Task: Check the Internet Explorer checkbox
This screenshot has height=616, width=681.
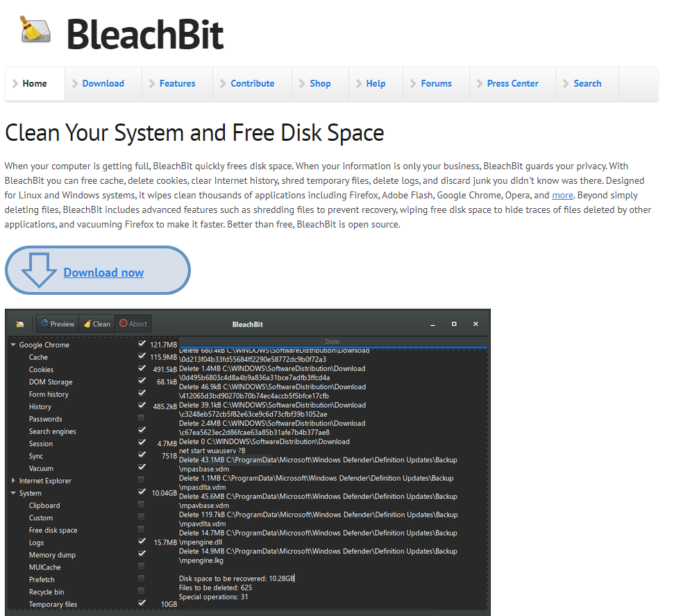Action: pos(141,480)
